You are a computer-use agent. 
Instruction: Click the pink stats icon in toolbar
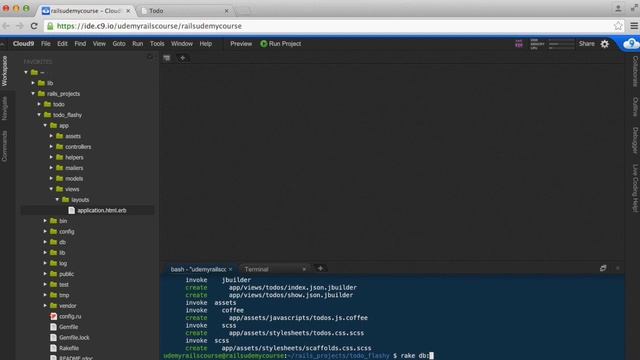pyautogui.click(x=519, y=44)
